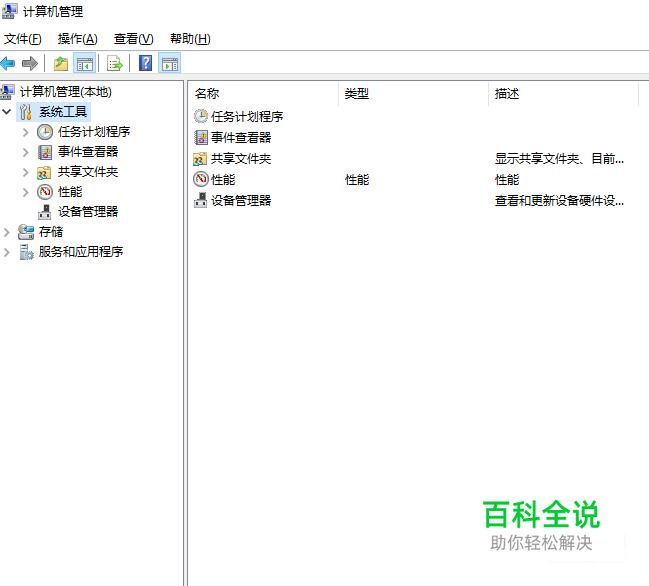This screenshot has height=586, width=649.
Task: Open the 查看(V) menu
Action: (134, 39)
